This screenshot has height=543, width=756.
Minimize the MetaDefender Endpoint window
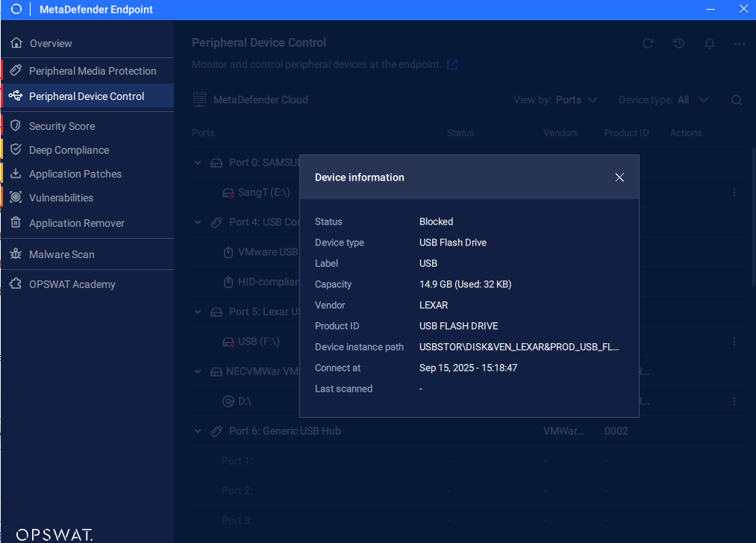coord(710,9)
